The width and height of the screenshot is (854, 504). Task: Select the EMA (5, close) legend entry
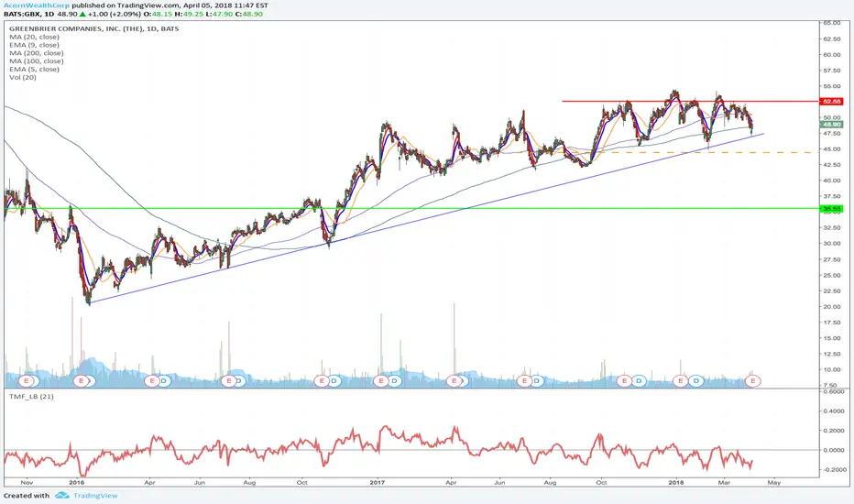34,70
